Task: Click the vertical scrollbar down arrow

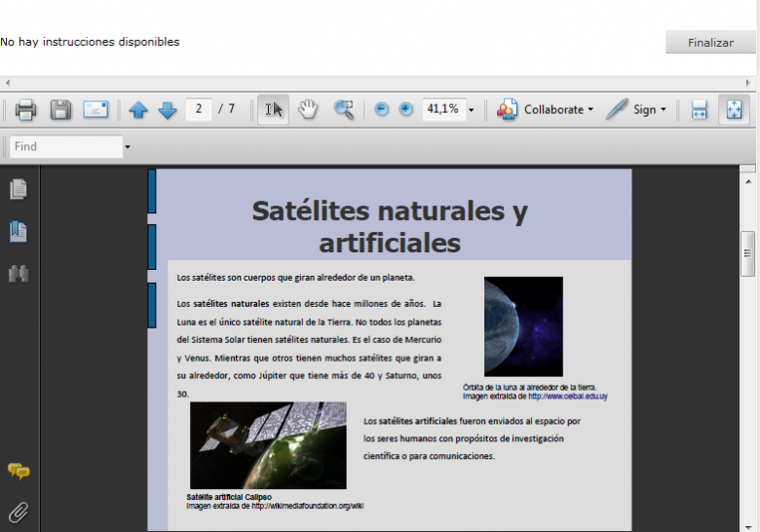Action: [748, 527]
